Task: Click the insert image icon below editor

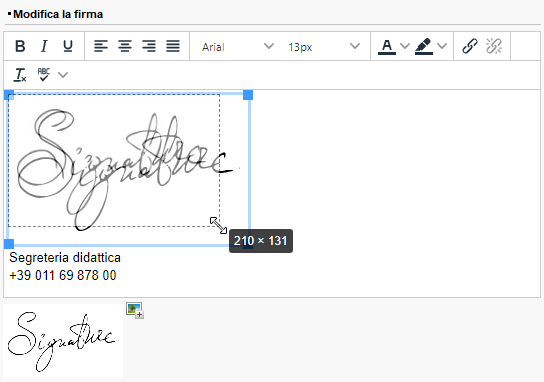Action: point(135,310)
